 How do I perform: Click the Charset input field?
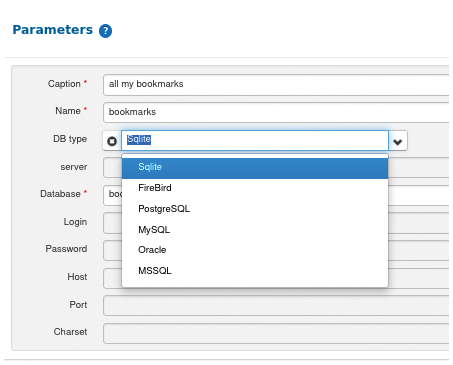[x=276, y=333]
